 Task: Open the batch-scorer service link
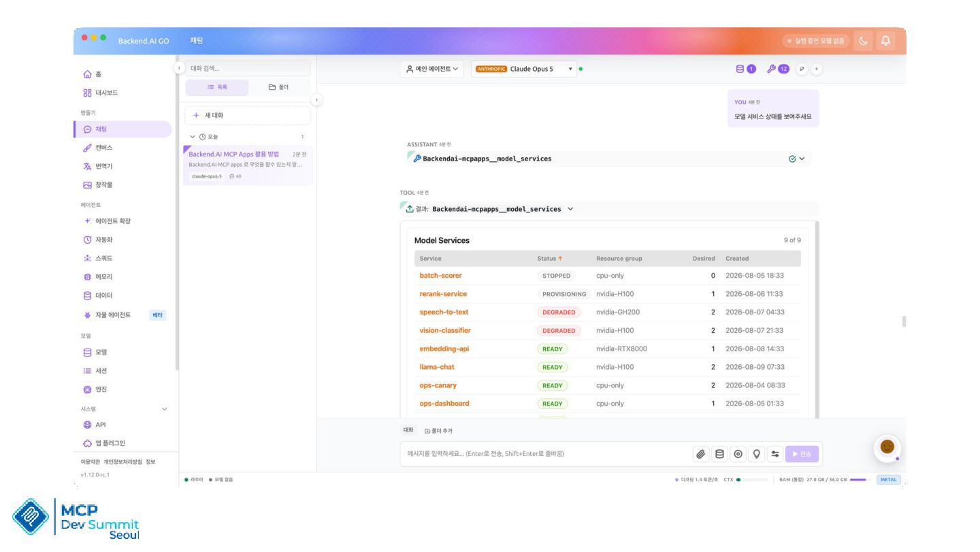click(440, 276)
